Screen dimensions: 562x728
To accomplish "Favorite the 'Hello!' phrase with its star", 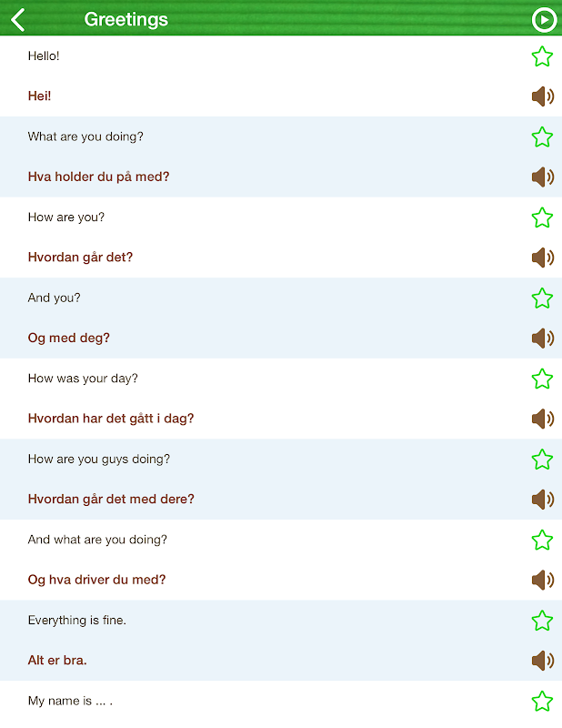I will [x=542, y=56].
